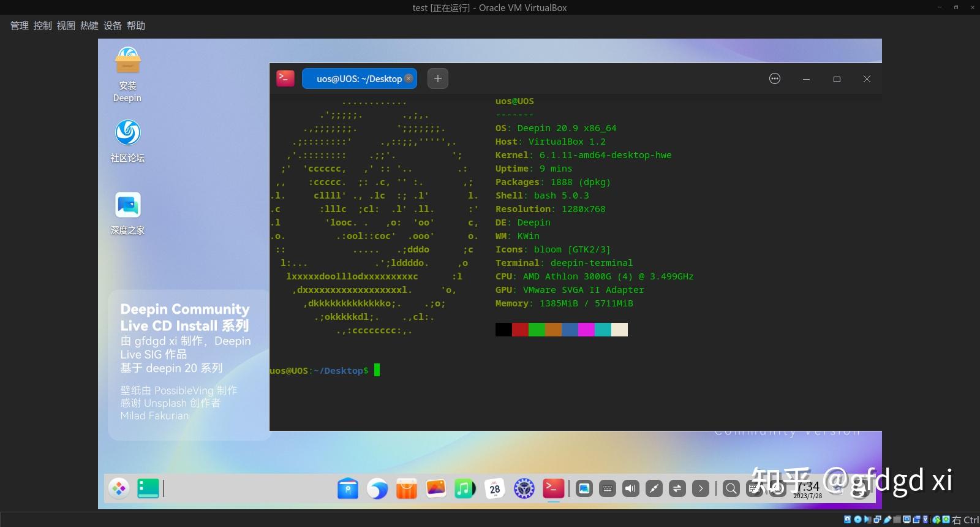The width and height of the screenshot is (980, 527).
Task: Open the blue swirl browser in the dock
Action: [x=377, y=488]
